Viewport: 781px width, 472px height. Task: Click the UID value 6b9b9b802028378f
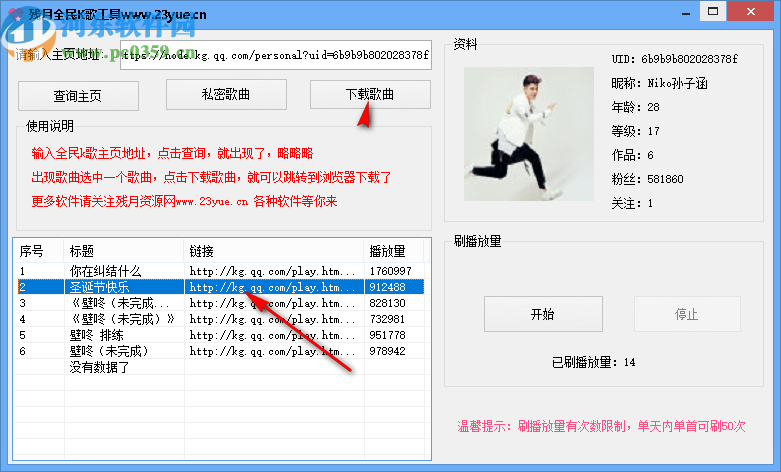pyautogui.click(x=689, y=59)
